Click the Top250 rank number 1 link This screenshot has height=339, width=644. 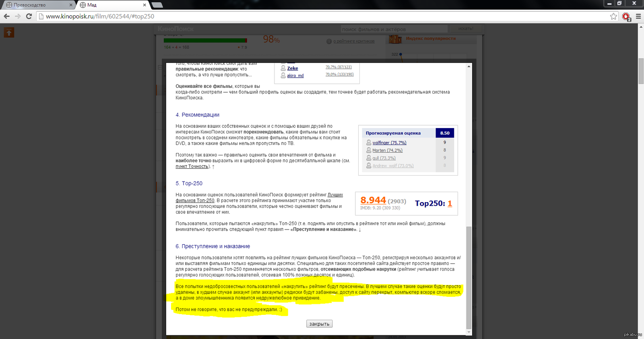tap(450, 203)
